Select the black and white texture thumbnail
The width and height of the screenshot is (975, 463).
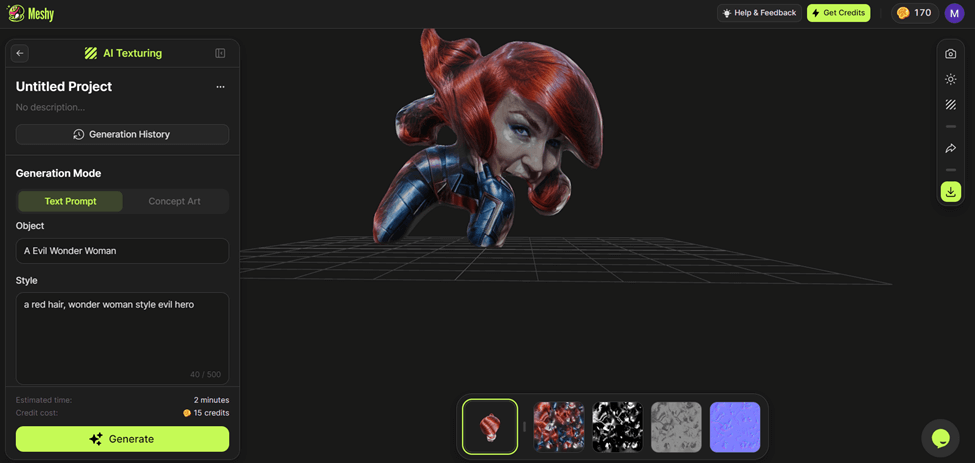pyautogui.click(x=617, y=427)
